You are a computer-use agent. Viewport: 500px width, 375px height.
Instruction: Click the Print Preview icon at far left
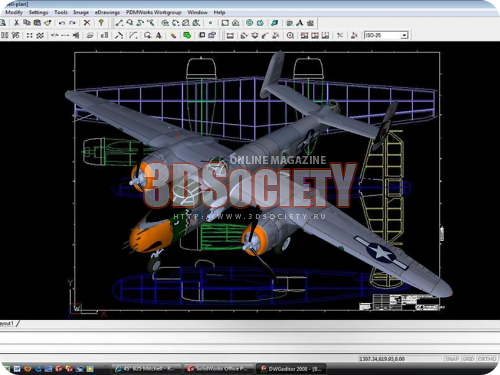pos(3,23)
